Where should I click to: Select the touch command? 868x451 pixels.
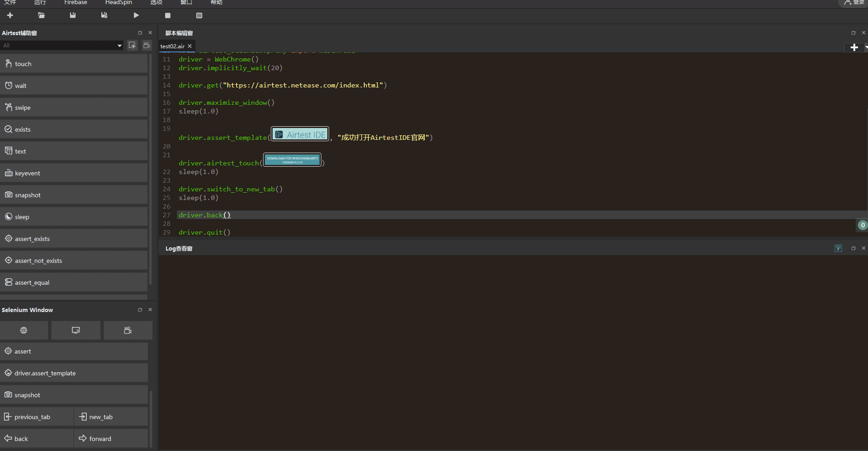point(74,64)
